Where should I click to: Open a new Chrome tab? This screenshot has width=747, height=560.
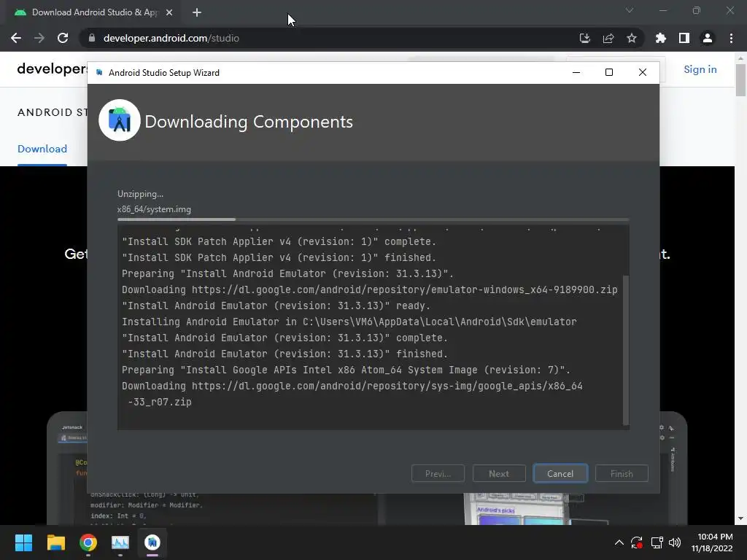pos(197,12)
